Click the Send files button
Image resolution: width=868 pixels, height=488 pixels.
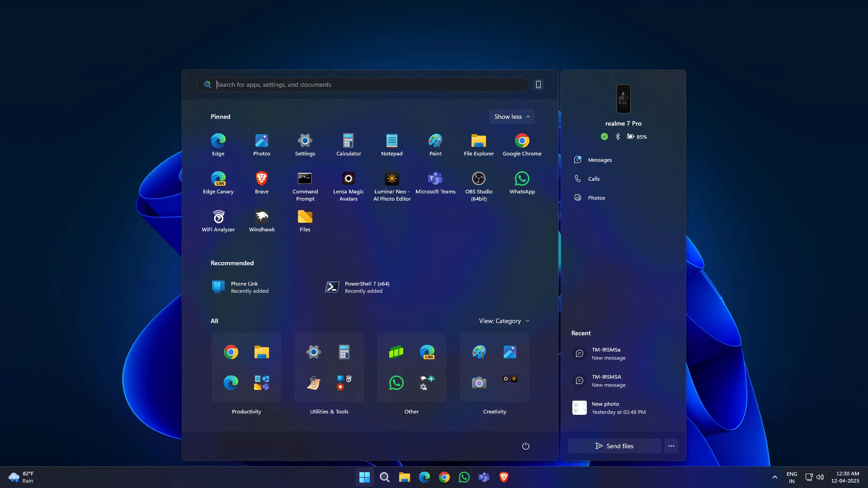(614, 446)
